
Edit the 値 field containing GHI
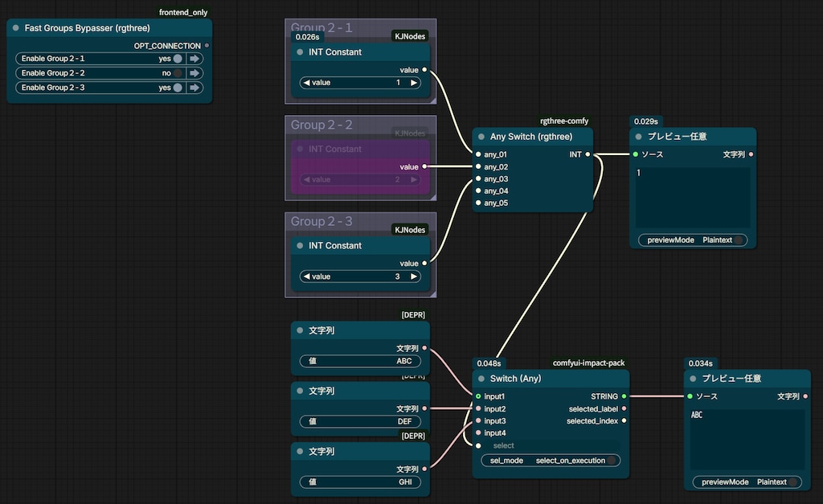click(x=360, y=482)
